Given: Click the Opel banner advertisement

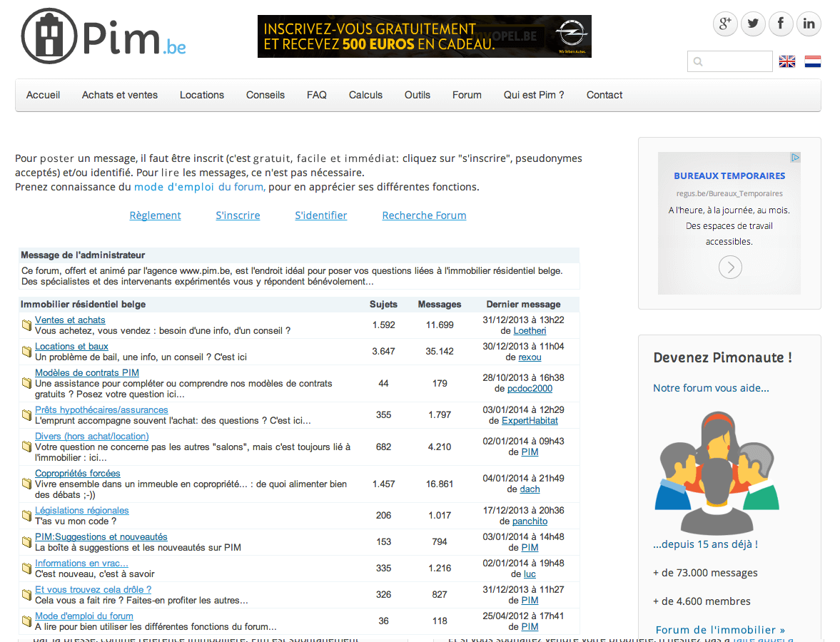Looking at the screenshot, I should [x=425, y=36].
